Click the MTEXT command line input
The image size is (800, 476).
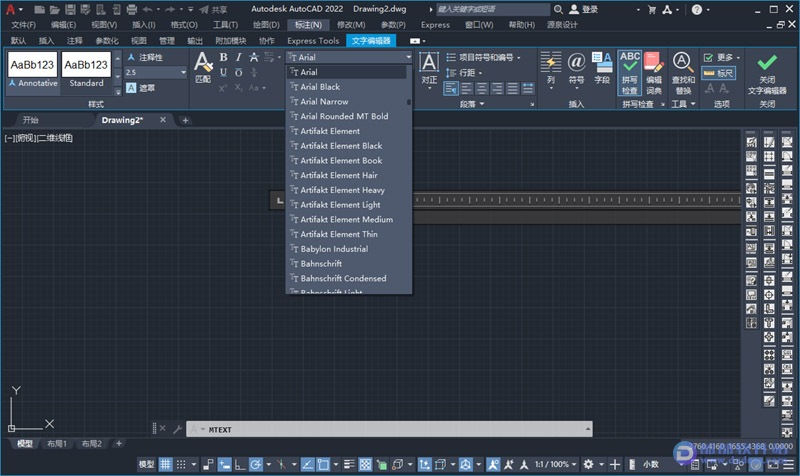click(x=390, y=430)
